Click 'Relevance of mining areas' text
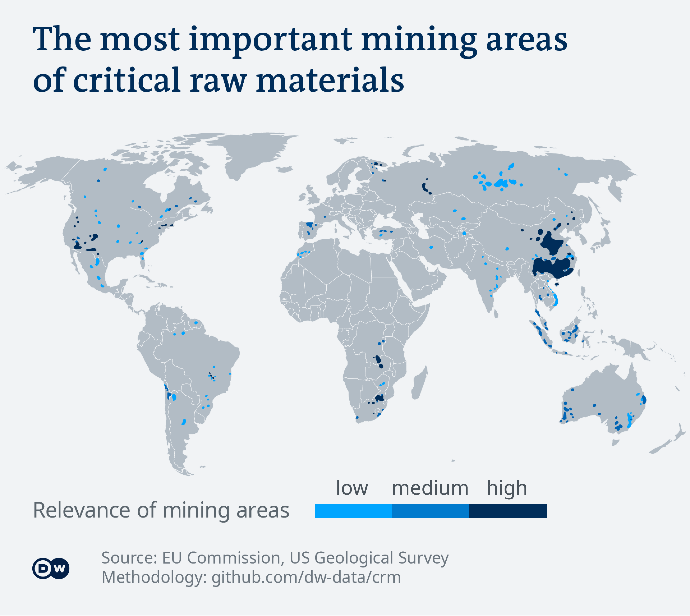The height and width of the screenshot is (616, 690). (161, 510)
